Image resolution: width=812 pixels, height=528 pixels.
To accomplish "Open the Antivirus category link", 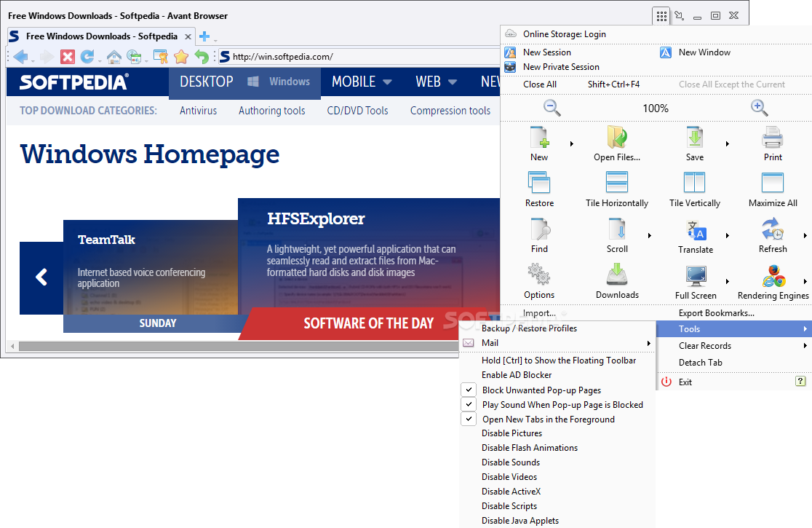I will pos(198,111).
